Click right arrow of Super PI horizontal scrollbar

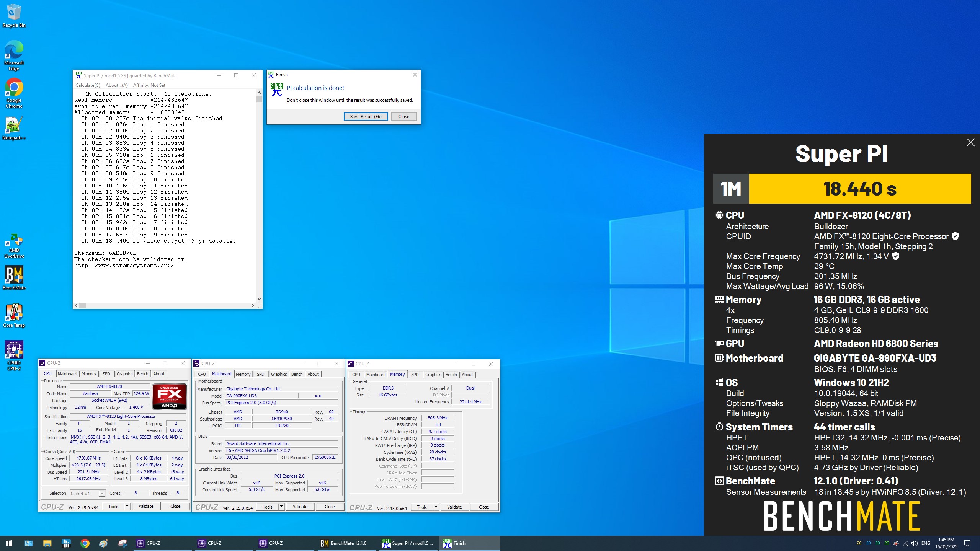pyautogui.click(x=253, y=305)
